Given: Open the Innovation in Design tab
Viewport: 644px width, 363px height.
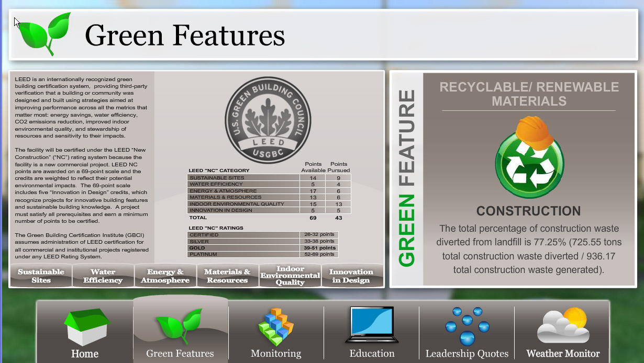Looking at the screenshot, I should tap(351, 276).
